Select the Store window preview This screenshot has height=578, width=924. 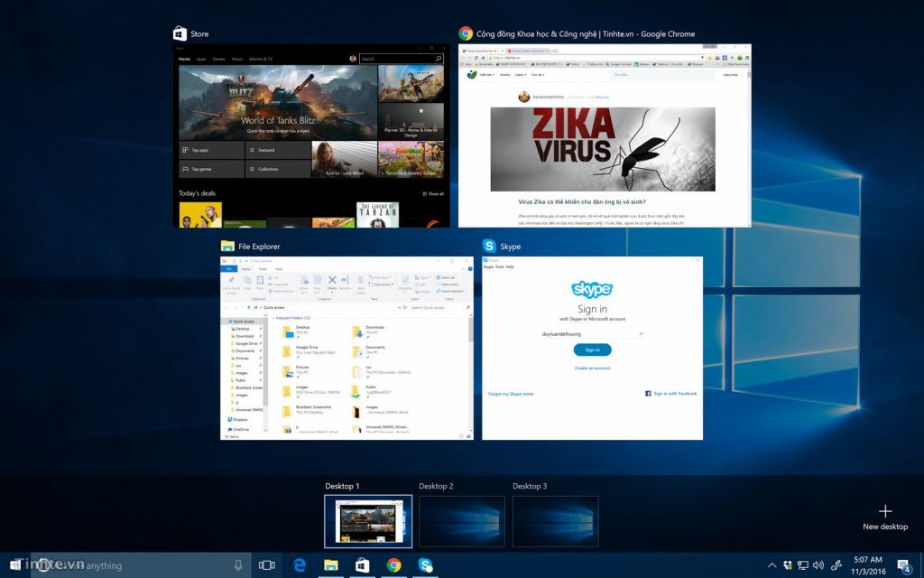pyautogui.click(x=311, y=135)
